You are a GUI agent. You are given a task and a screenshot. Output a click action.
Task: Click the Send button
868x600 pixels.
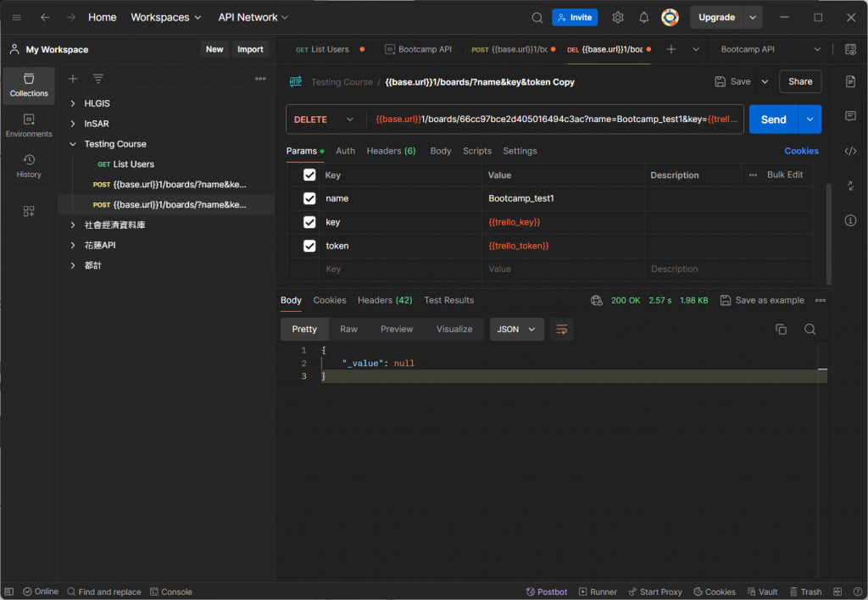click(773, 119)
